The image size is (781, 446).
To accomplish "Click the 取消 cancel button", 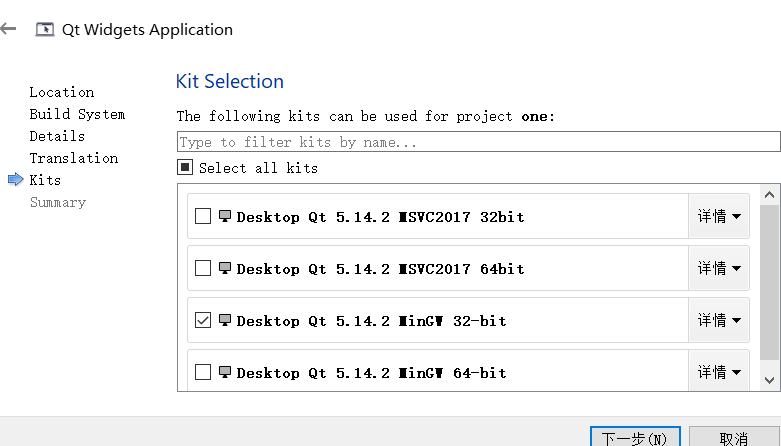I will click(733, 438).
